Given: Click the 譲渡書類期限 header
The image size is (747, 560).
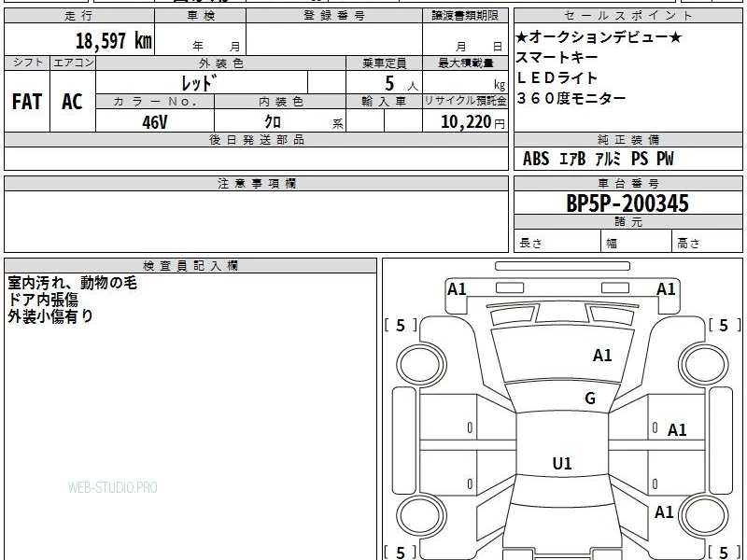Looking at the screenshot, I should click(x=465, y=16).
